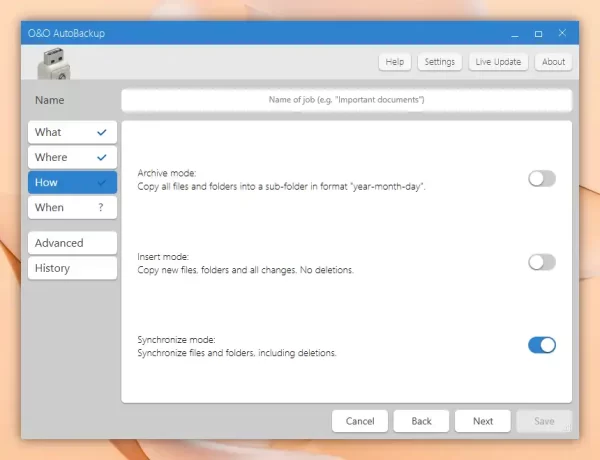Go to the Where step tab
This screenshot has width=600, height=460.
72,157
